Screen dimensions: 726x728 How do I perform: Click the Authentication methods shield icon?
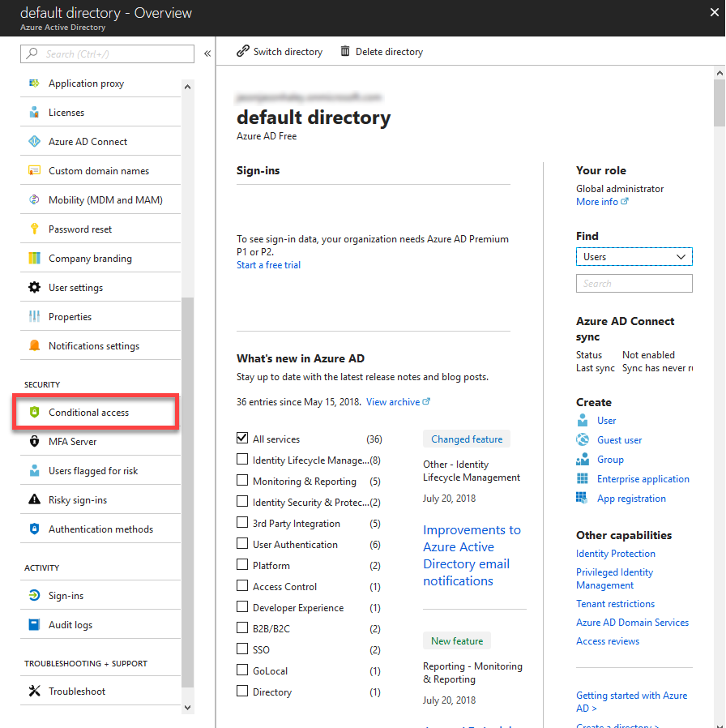point(34,529)
